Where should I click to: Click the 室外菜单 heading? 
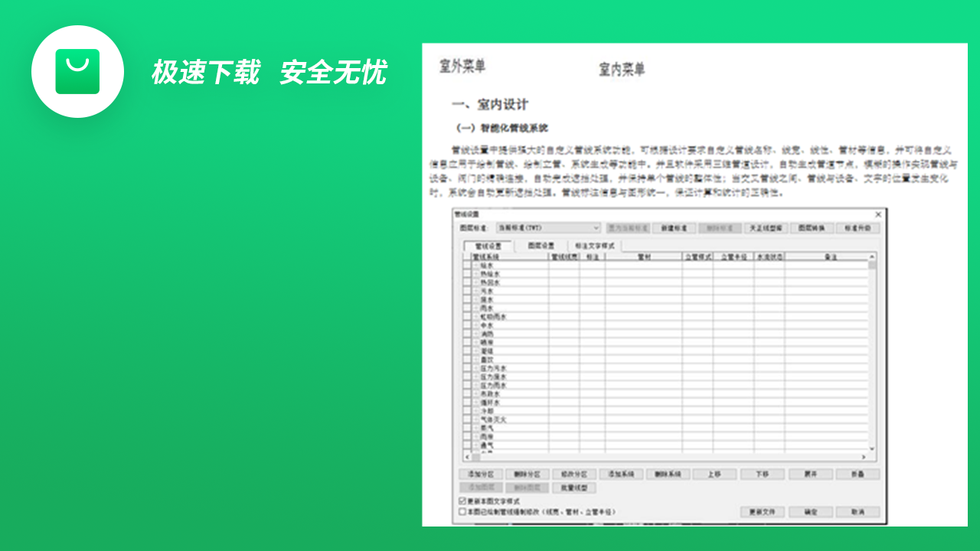pos(462,66)
